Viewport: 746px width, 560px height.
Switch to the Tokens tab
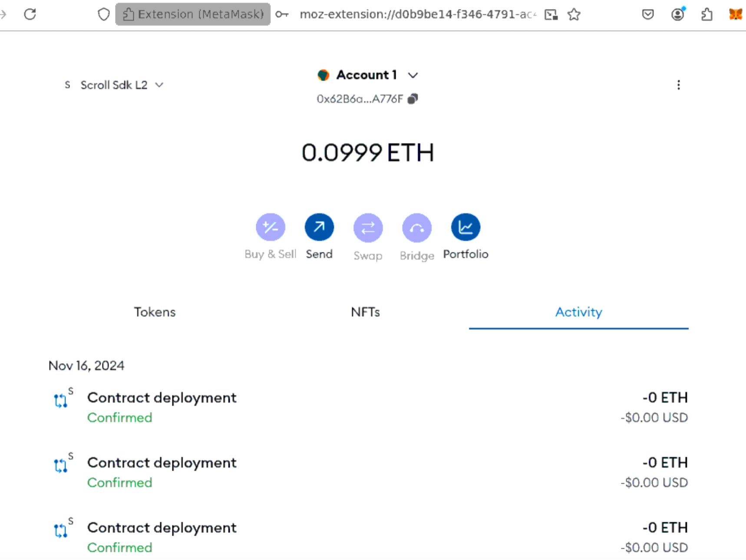coord(155,312)
